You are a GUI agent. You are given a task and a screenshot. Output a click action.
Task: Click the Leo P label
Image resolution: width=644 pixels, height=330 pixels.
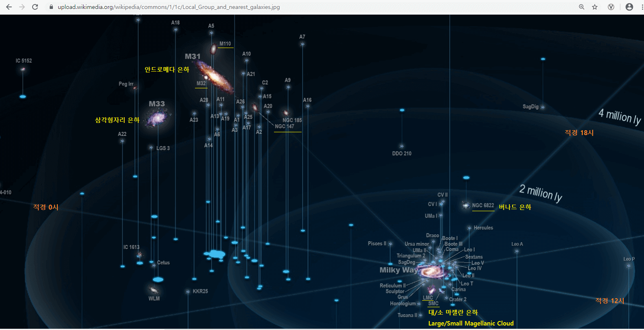click(629, 259)
